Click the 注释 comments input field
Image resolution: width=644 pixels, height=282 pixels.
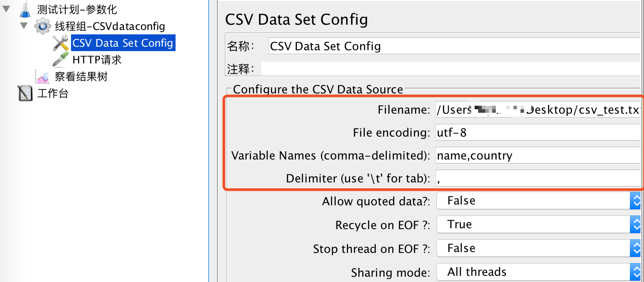pos(451,69)
